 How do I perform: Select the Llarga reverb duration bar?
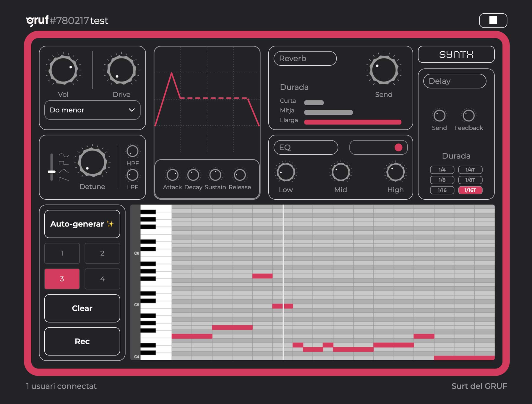click(x=353, y=122)
